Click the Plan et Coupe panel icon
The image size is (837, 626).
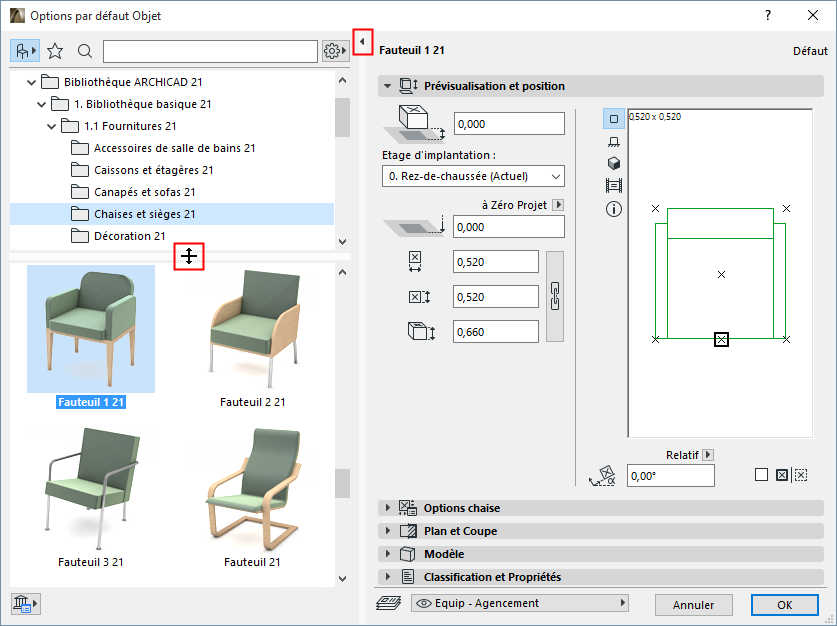408,530
